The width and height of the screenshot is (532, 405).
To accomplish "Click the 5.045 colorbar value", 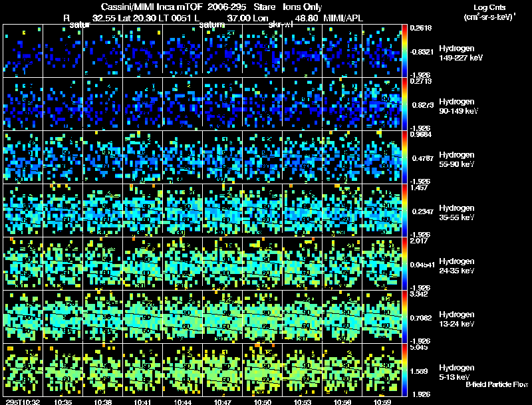I will [x=419, y=347].
